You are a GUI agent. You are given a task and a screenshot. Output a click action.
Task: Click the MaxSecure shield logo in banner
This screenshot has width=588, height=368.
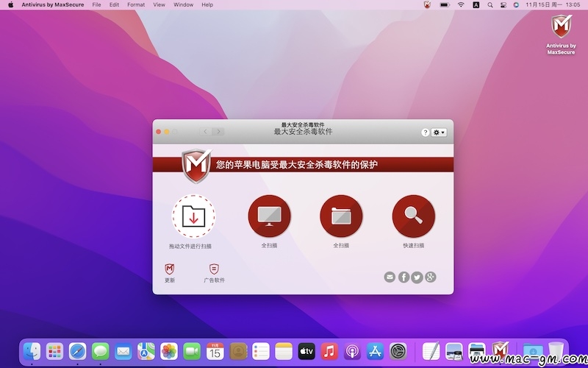coord(196,166)
